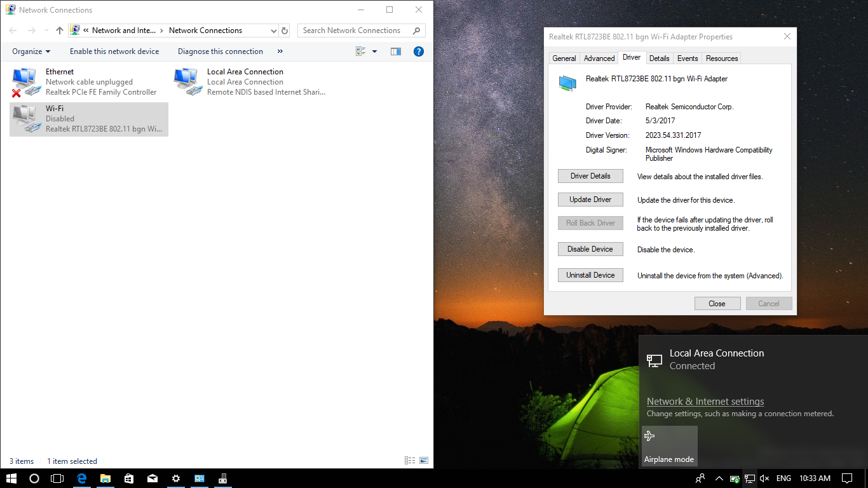The height and width of the screenshot is (488, 868).
Task: Show hidden tray icons chevron
Action: pos(719,478)
